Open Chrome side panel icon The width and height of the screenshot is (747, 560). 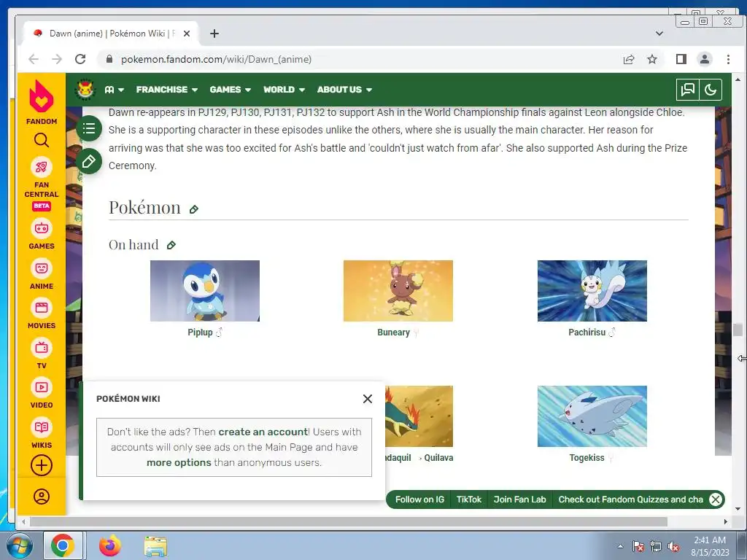(x=681, y=59)
